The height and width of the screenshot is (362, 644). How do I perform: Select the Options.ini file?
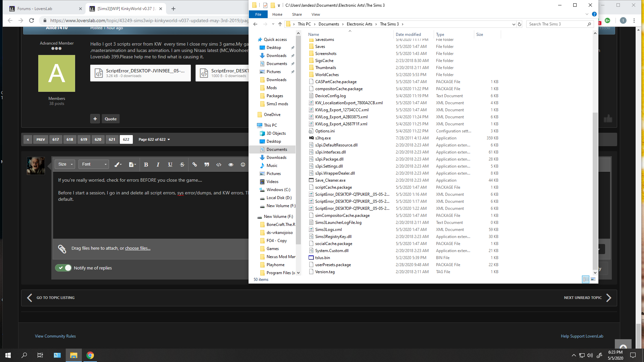pyautogui.click(x=325, y=131)
